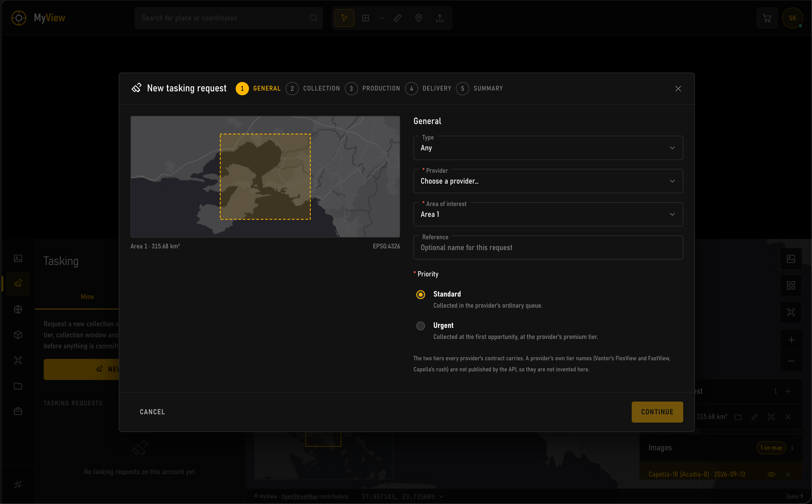Image resolution: width=812 pixels, height=504 pixels.
Task: Switch to the Mine tab
Action: 87,297
